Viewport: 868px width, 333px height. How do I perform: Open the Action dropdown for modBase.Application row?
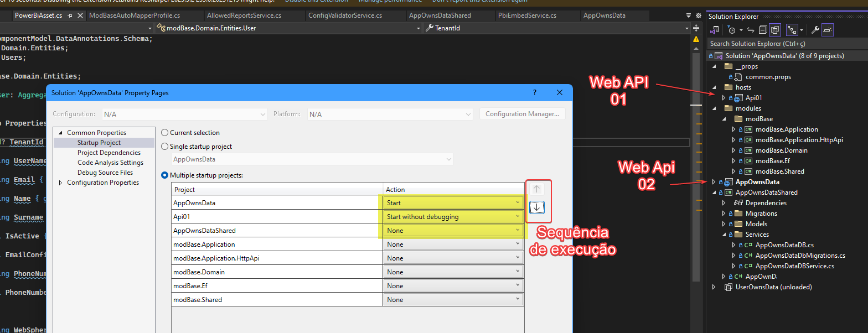(x=453, y=244)
